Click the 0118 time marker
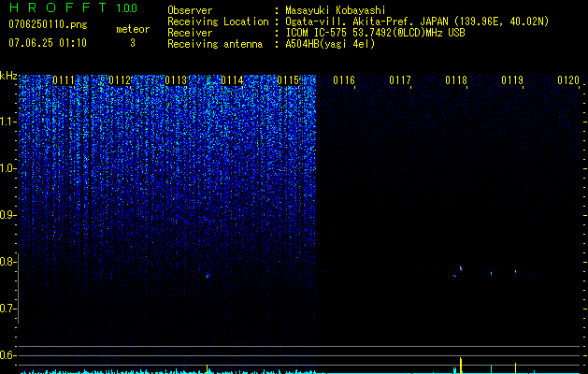The image size is (588, 374). 456,80
